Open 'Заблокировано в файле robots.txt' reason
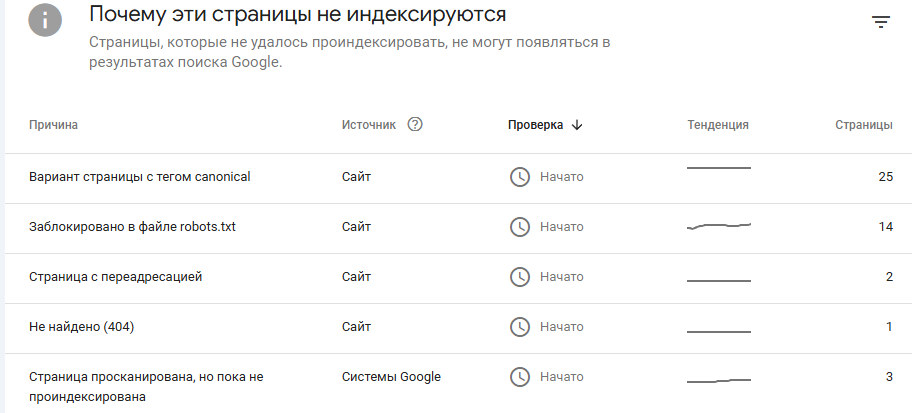 pos(133,227)
